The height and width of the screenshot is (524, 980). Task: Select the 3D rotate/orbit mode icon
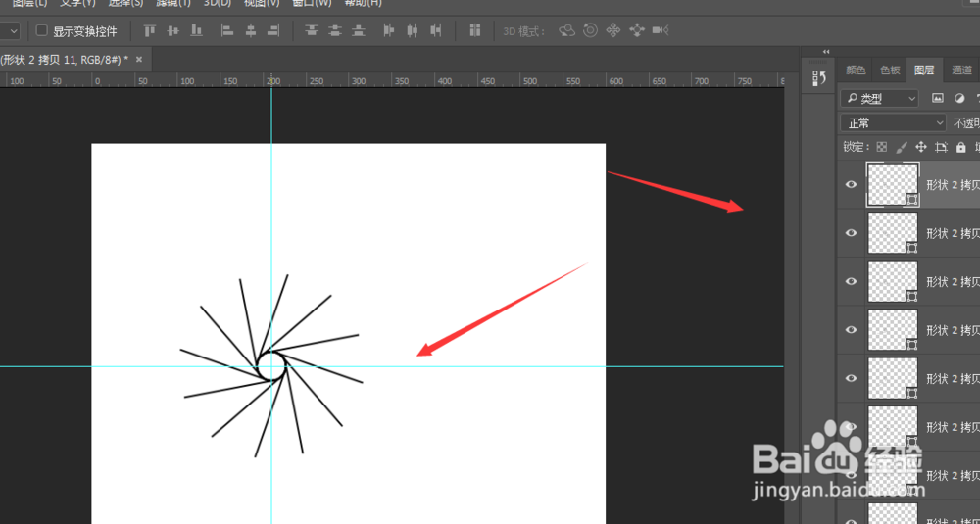[566, 30]
